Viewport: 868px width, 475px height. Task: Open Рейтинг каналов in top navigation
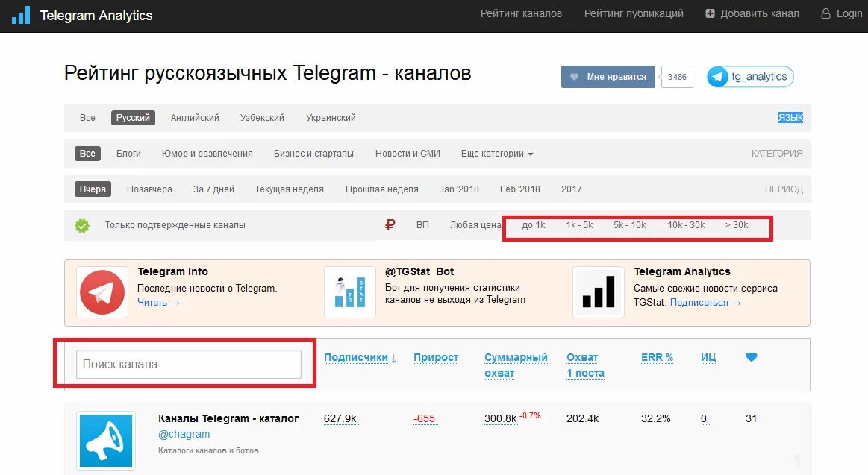[x=521, y=14]
